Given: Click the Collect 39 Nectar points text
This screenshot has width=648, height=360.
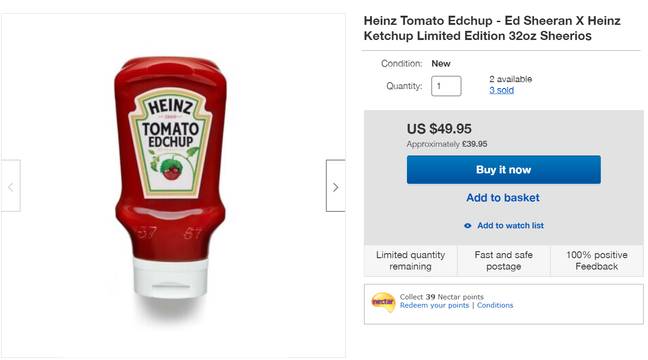Looking at the screenshot, I should pyautogui.click(x=441, y=297).
